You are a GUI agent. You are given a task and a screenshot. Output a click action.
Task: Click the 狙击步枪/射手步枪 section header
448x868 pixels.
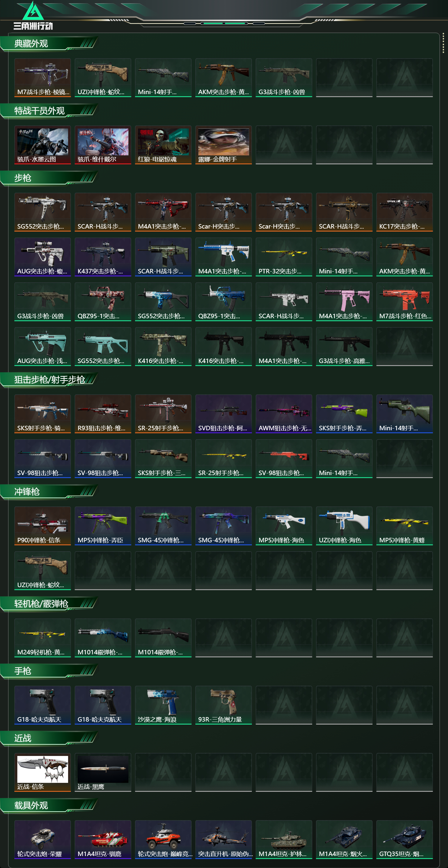pyautogui.click(x=49, y=380)
